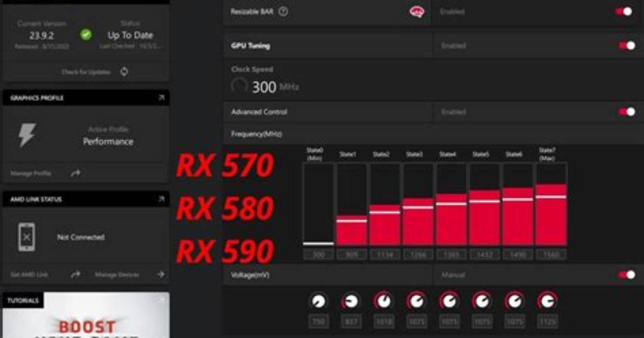The width and height of the screenshot is (644, 338).
Task: Select the 909 frequency input box
Action: coord(352,255)
